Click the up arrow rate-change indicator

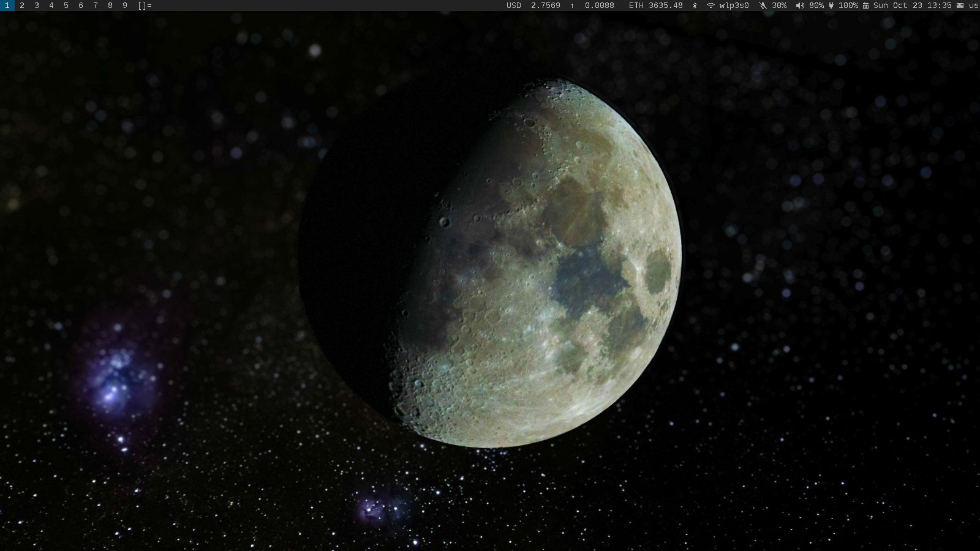(572, 6)
